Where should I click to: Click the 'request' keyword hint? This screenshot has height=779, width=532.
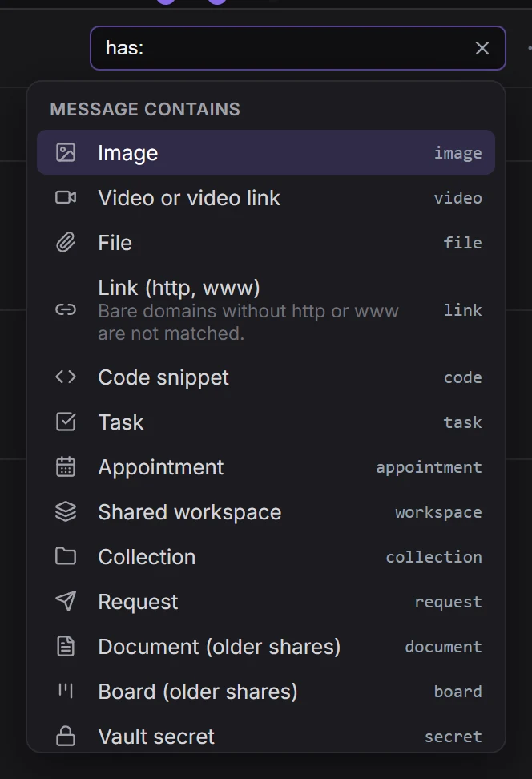click(448, 602)
